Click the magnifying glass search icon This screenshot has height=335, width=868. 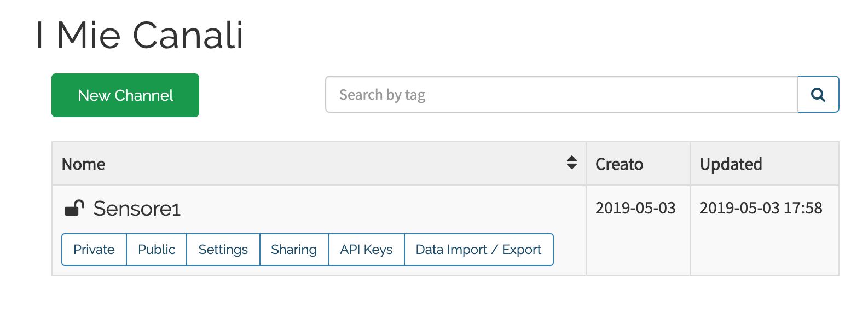pos(818,95)
